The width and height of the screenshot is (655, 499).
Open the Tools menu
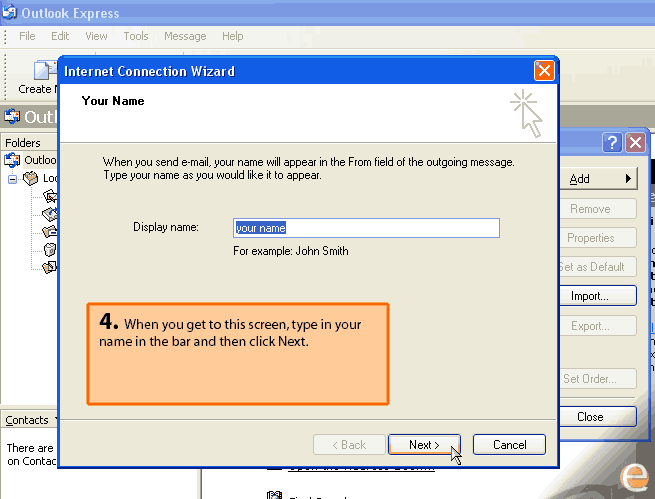[136, 36]
